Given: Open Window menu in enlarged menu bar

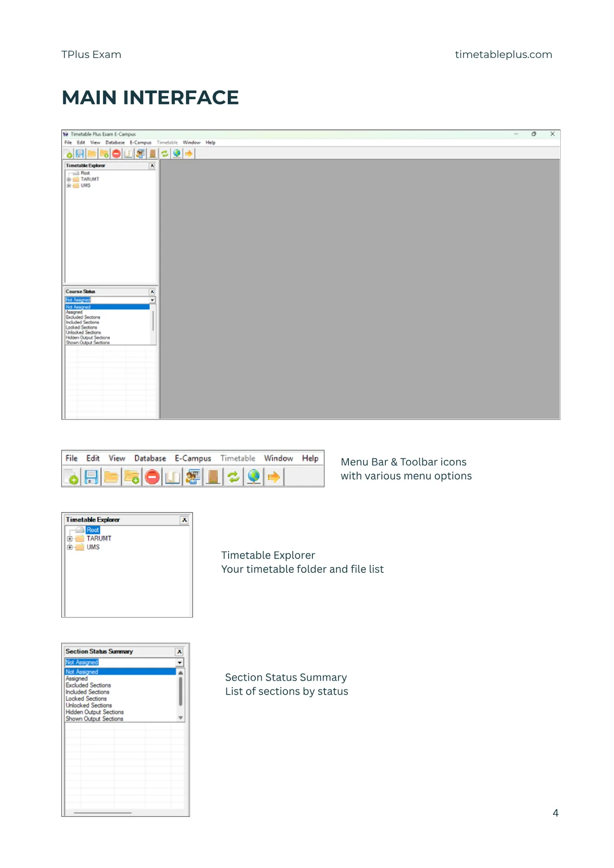Looking at the screenshot, I should pos(278,458).
